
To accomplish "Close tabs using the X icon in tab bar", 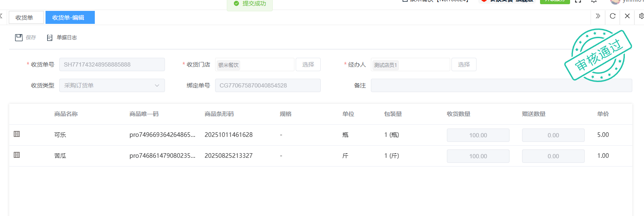I will point(627,16).
